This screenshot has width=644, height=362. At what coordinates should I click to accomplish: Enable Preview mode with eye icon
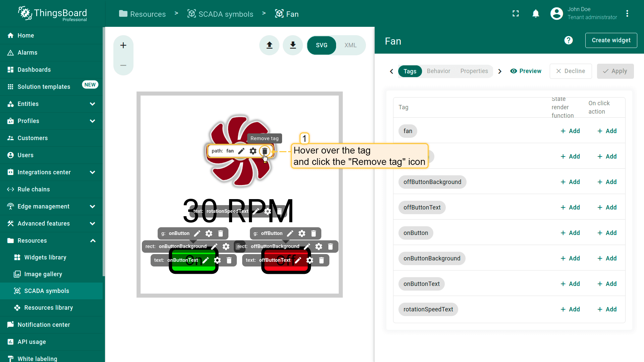click(x=526, y=71)
